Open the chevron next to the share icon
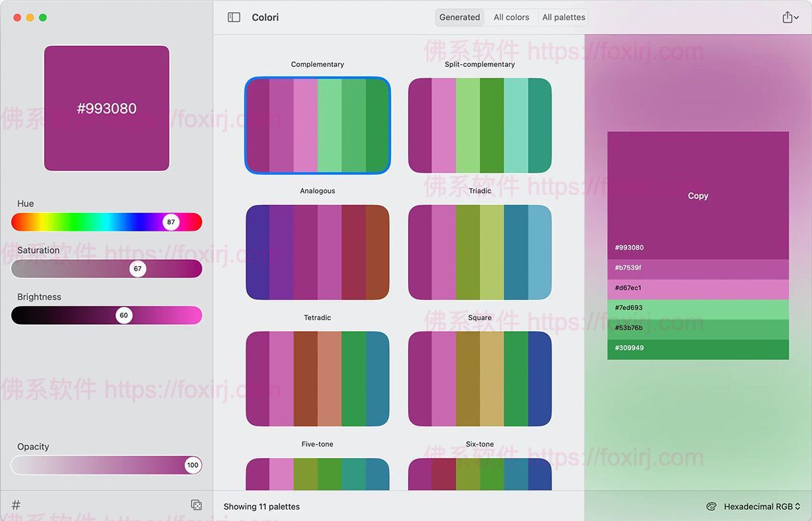The height and width of the screenshot is (521, 812). coord(796,17)
